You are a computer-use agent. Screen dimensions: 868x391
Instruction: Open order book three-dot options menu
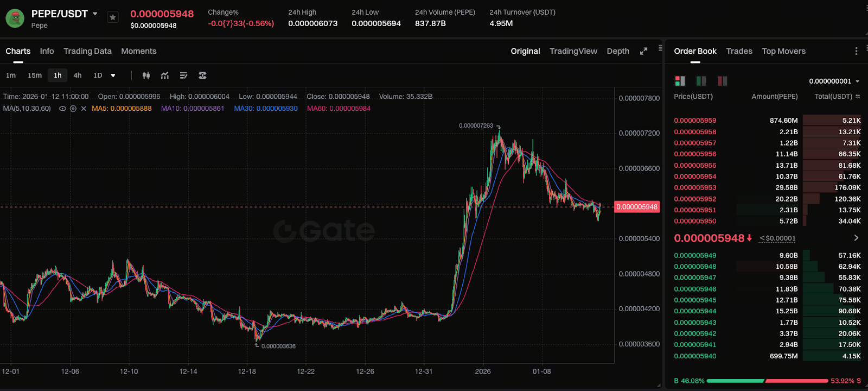(x=856, y=51)
